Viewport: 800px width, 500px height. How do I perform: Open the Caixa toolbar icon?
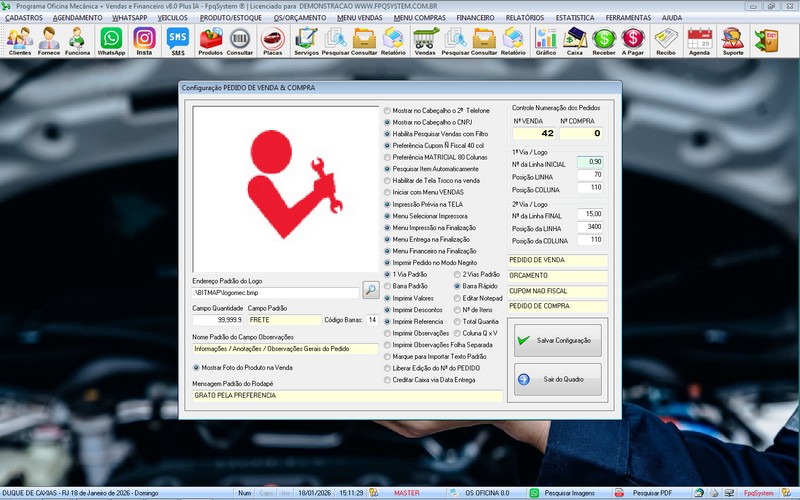pyautogui.click(x=575, y=40)
